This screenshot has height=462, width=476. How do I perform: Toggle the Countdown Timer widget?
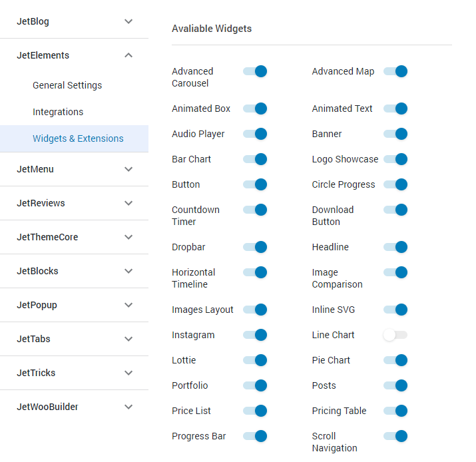[255, 210]
